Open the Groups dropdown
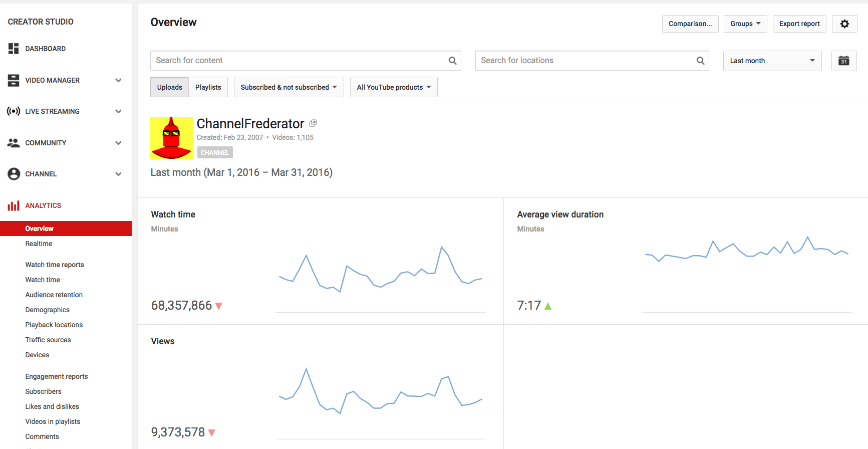The width and height of the screenshot is (868, 449). (x=745, y=24)
